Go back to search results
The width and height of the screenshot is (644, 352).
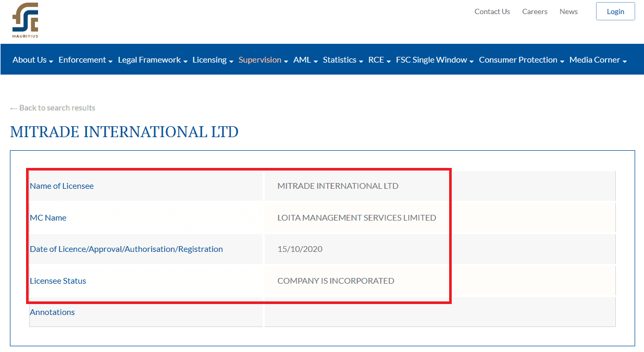[53, 108]
